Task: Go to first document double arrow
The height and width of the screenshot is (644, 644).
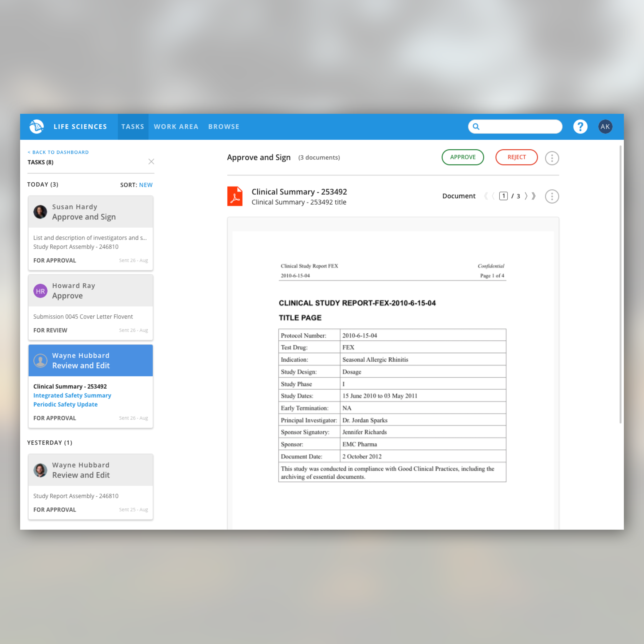Action: point(486,196)
